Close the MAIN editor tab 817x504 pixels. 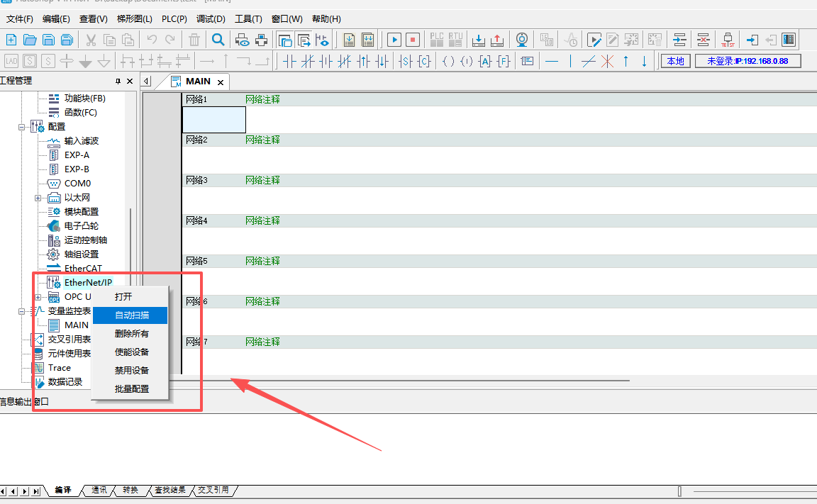tap(221, 82)
